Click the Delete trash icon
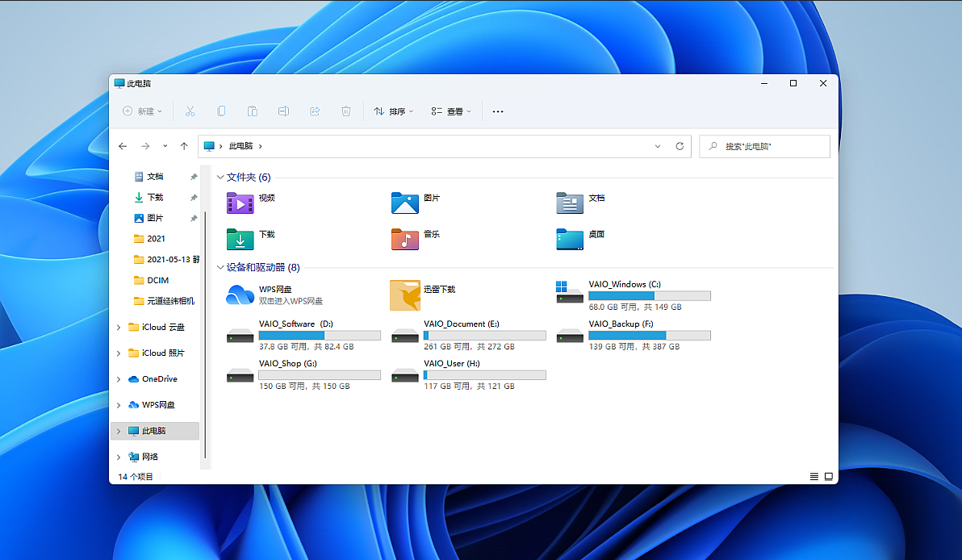This screenshot has height=560, width=962. click(346, 111)
